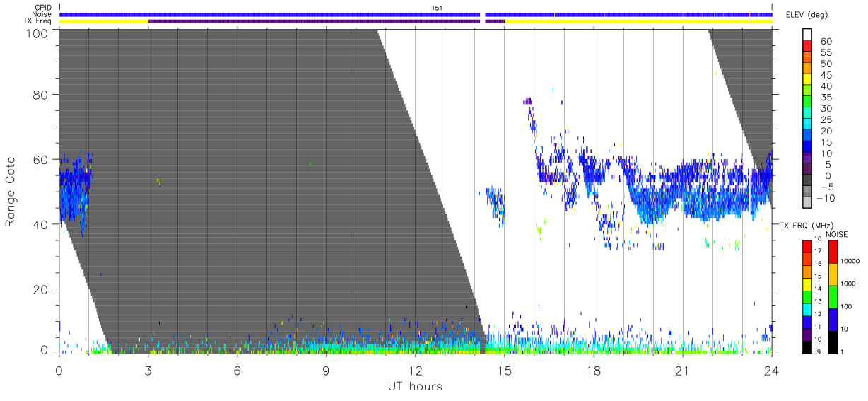The width and height of the screenshot is (868, 401).
Task: Click the CPID value 151
Action: (x=438, y=8)
